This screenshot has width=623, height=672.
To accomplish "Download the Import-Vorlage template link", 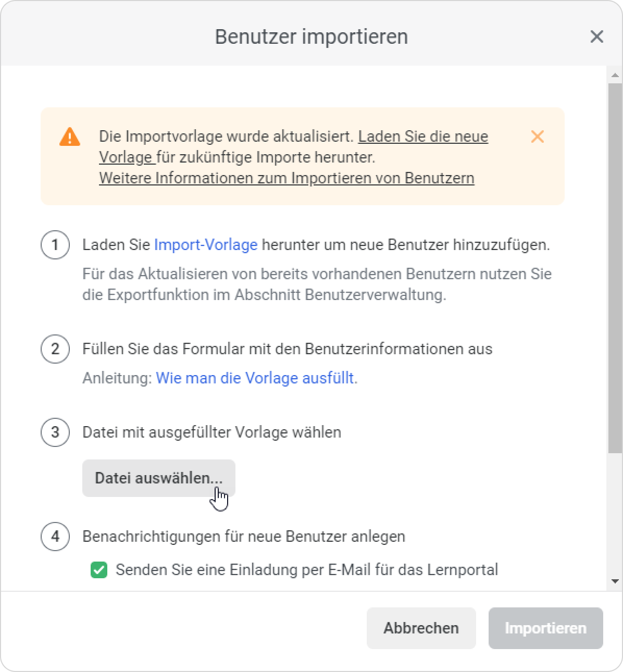I will tap(206, 245).
